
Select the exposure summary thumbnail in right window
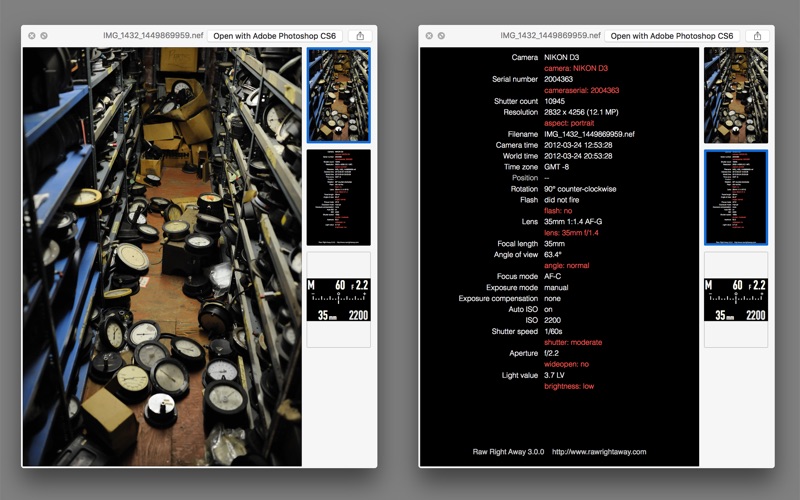[x=736, y=299]
